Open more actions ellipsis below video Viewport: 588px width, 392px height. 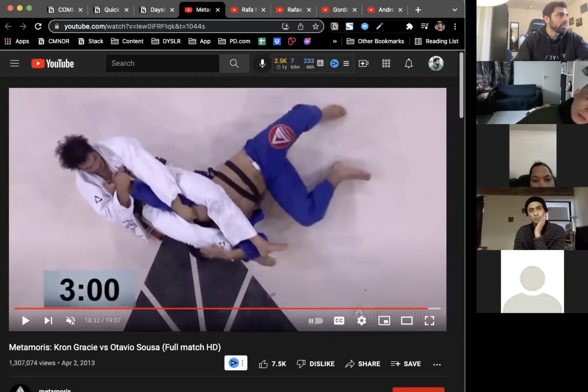pyautogui.click(x=437, y=365)
